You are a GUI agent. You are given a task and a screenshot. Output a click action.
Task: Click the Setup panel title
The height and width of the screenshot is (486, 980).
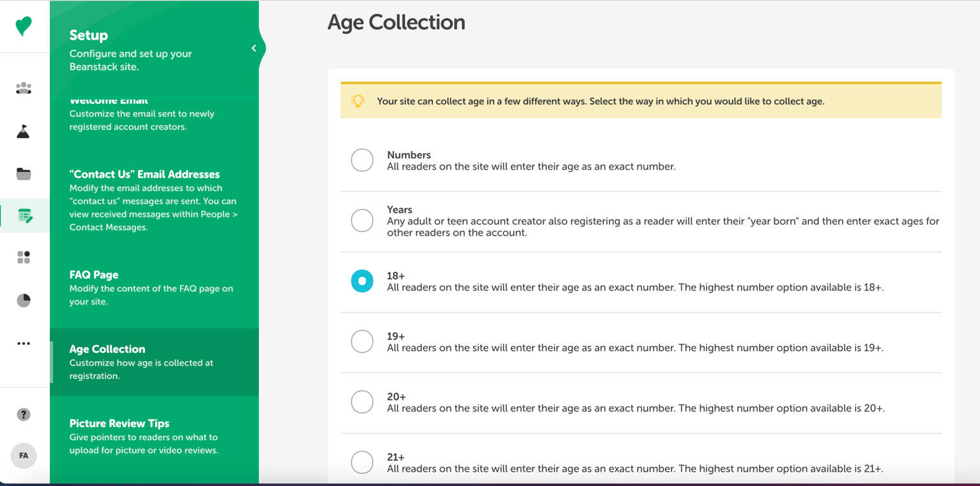tap(89, 35)
